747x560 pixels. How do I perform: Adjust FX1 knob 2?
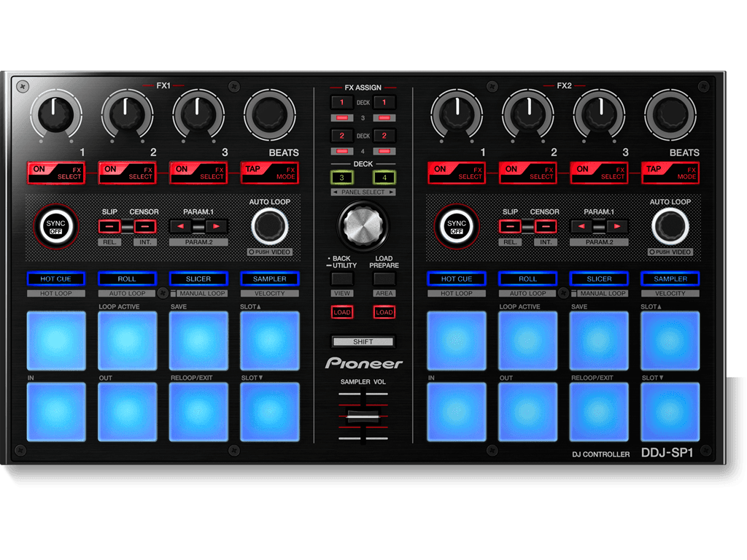coord(127,114)
